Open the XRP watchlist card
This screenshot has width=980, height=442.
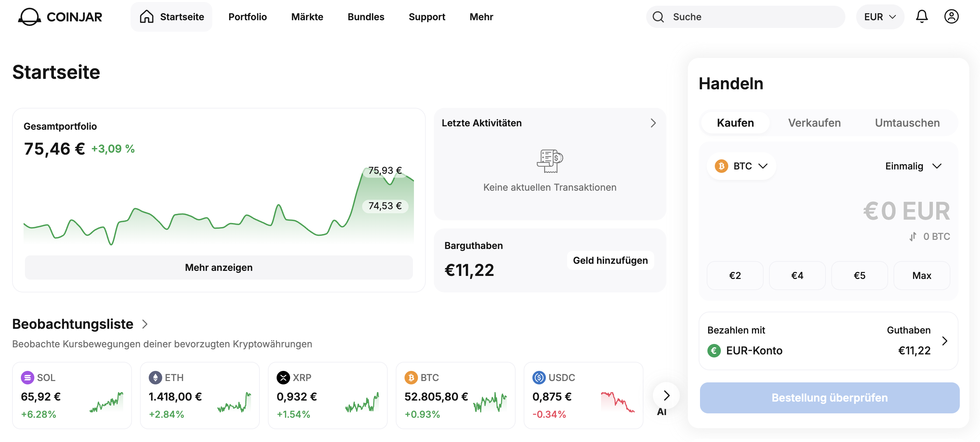327,396
